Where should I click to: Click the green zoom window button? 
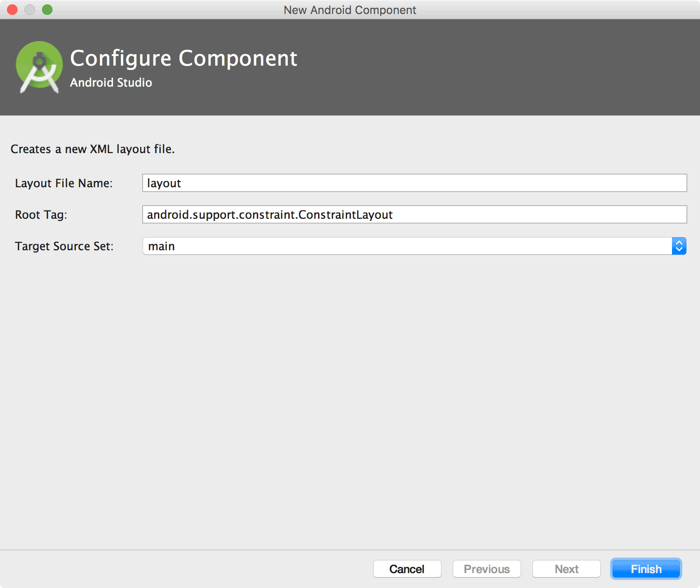[47, 10]
